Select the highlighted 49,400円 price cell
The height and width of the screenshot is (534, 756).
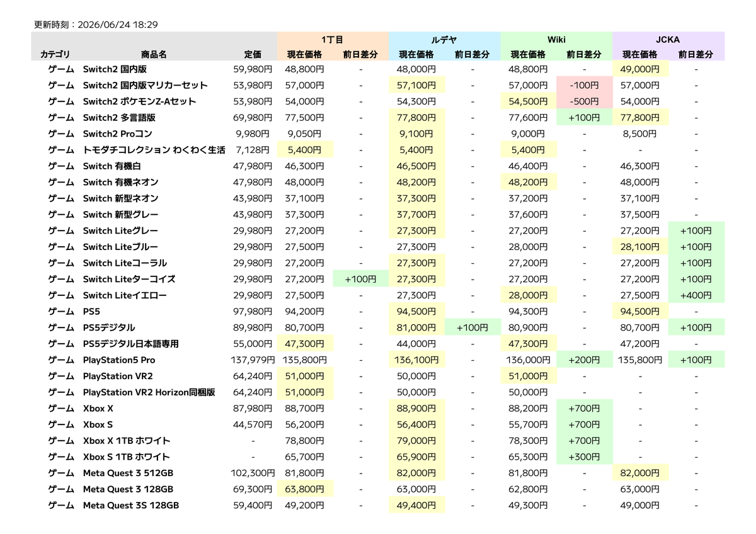416,506
